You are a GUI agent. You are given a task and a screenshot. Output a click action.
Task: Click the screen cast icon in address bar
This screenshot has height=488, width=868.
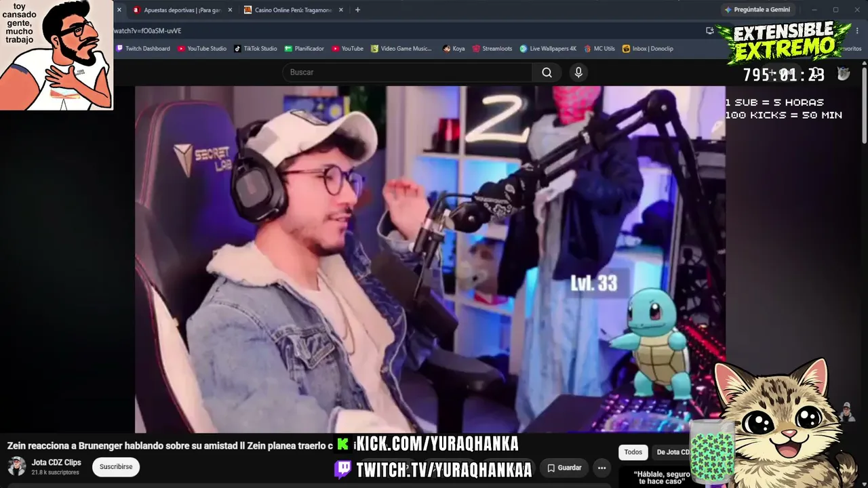click(x=710, y=30)
